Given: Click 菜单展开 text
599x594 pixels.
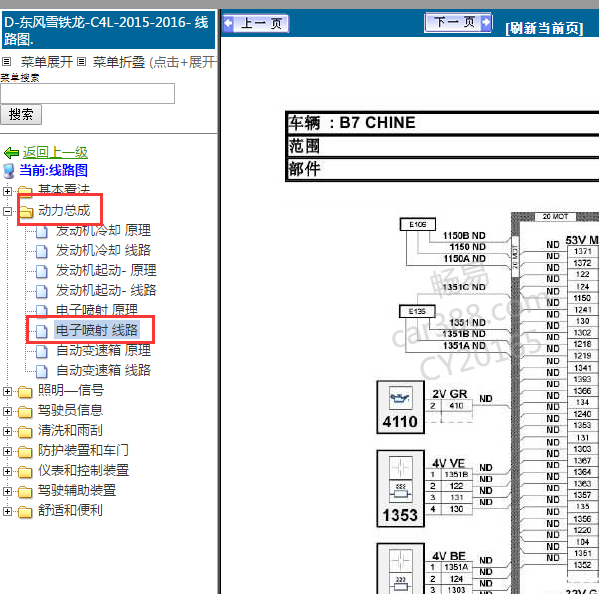Looking at the screenshot, I should tap(47, 62).
